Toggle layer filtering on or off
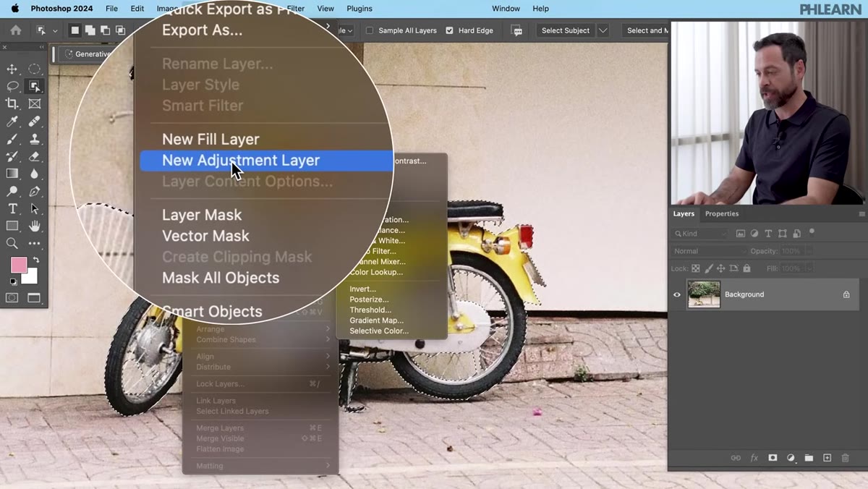 coord(812,233)
